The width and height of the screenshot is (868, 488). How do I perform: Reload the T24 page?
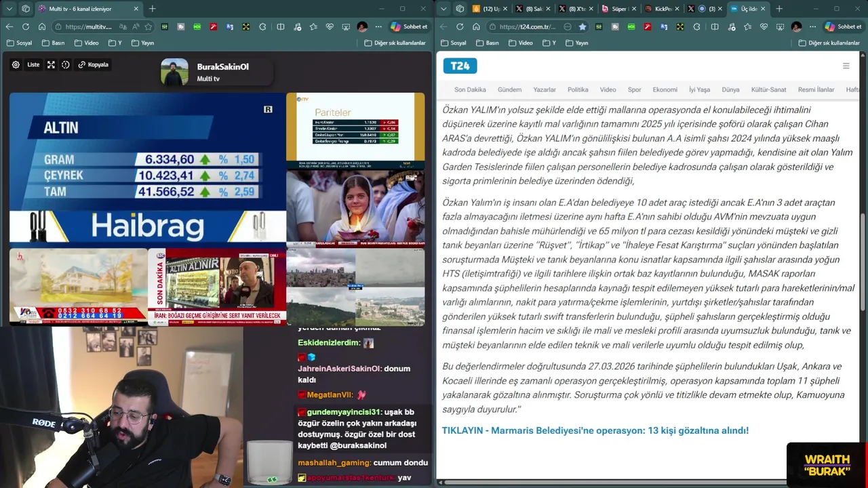[x=460, y=26]
